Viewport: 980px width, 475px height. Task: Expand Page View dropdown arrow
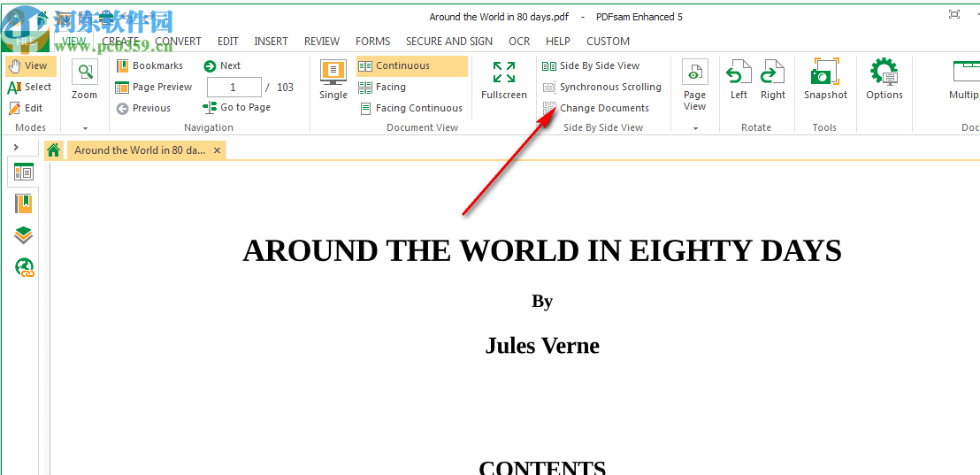[x=694, y=128]
